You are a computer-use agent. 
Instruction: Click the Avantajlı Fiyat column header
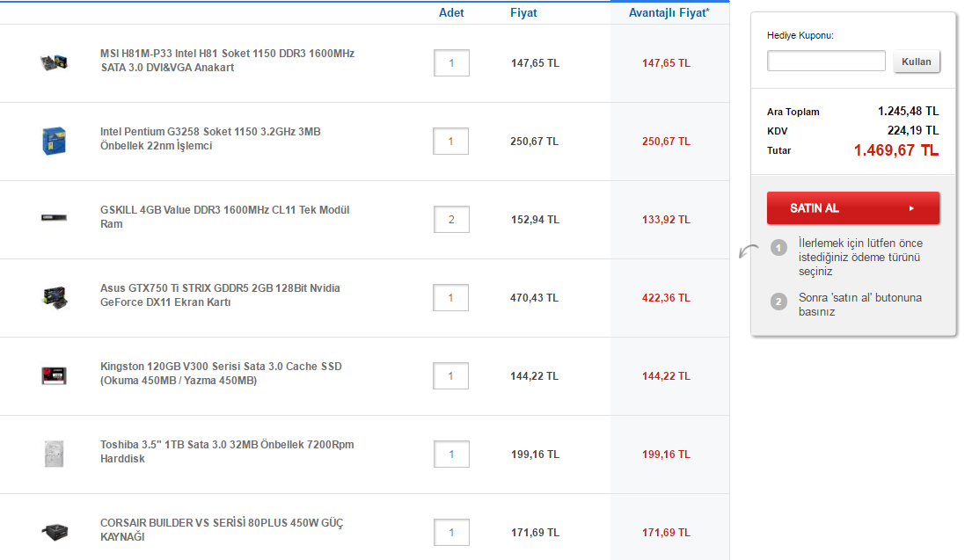[669, 13]
